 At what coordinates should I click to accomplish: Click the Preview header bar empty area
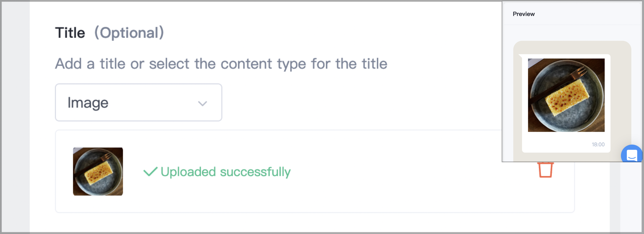588,14
